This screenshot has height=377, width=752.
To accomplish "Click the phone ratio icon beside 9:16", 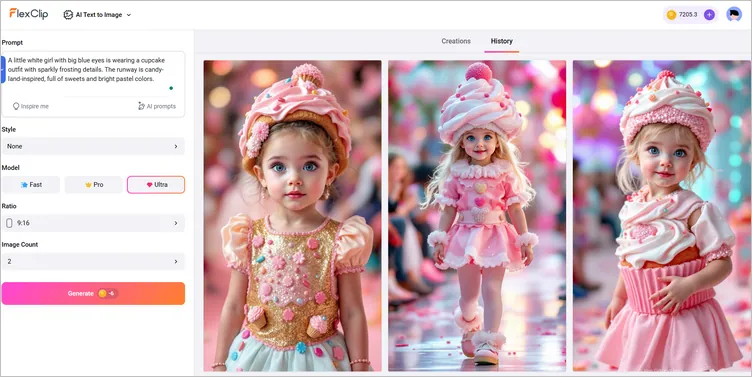I will pyautogui.click(x=9, y=223).
